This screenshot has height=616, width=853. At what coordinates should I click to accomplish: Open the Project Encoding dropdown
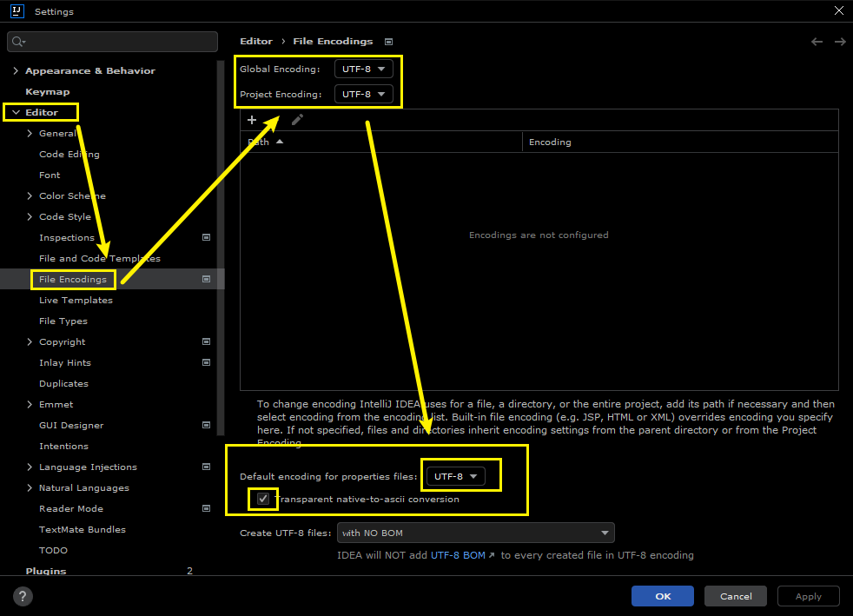363,94
